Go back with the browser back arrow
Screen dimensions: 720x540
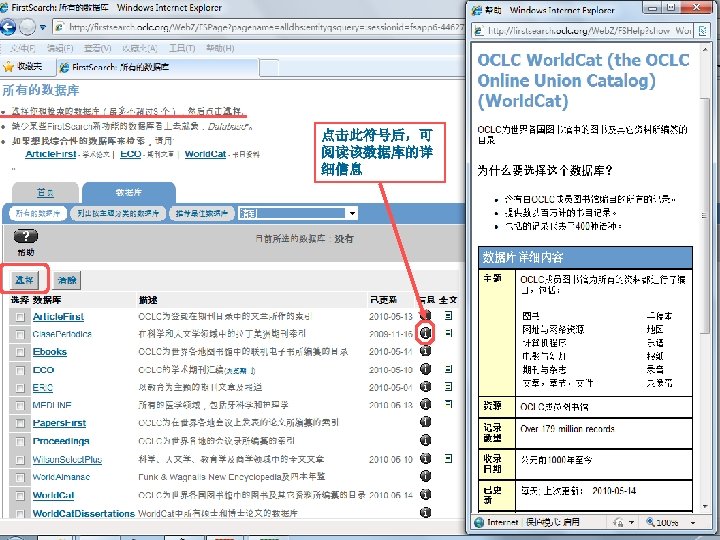[8, 27]
